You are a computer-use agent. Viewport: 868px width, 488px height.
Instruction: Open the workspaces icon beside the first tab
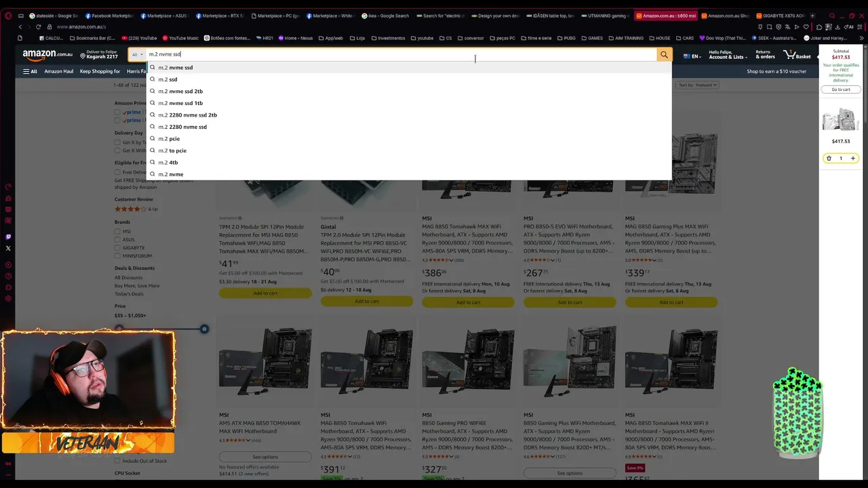[x=20, y=16]
